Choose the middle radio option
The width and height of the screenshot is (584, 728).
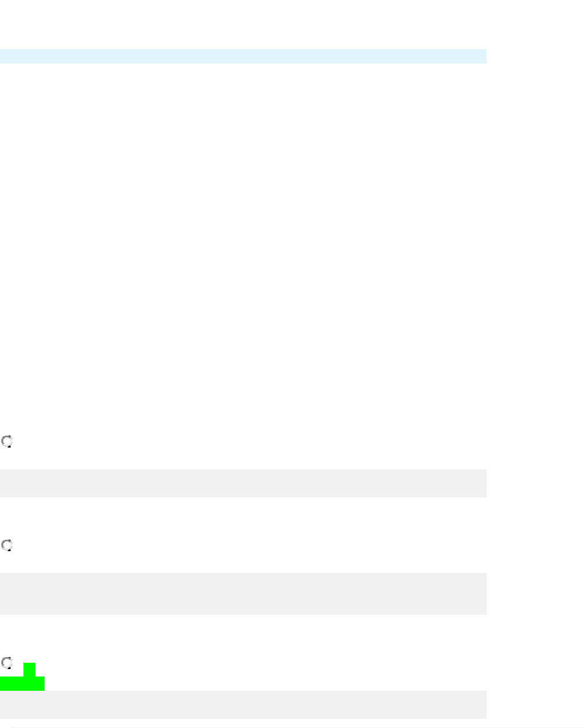pyautogui.click(x=6, y=545)
